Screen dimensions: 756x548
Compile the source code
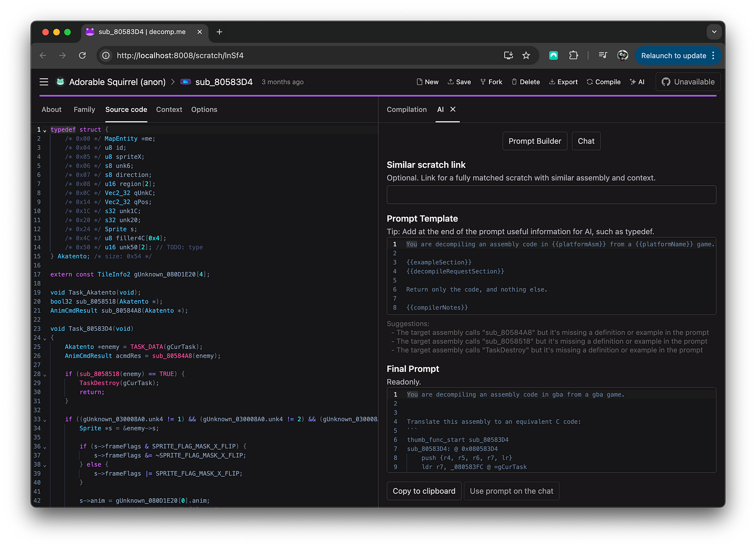point(603,82)
